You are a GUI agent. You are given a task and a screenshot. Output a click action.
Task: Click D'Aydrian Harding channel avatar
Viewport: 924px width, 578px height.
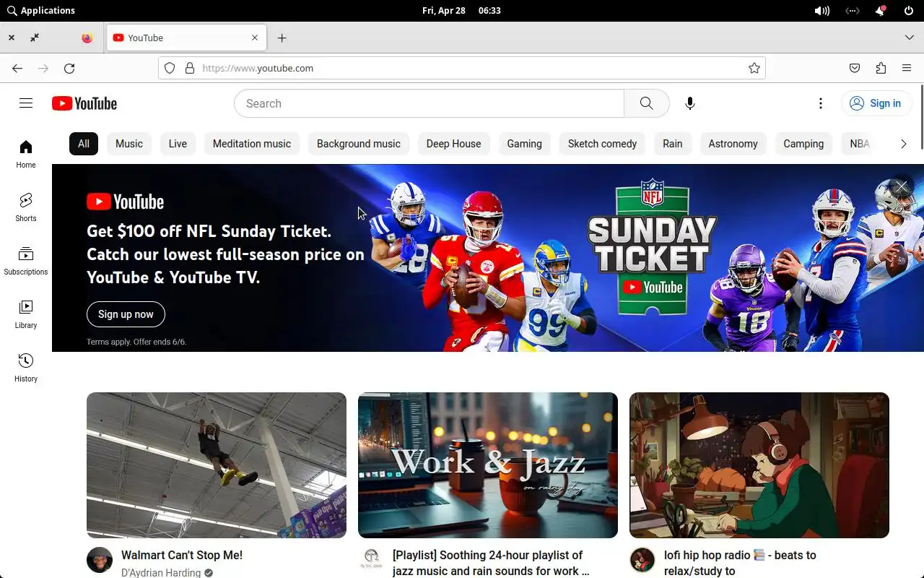click(x=100, y=560)
